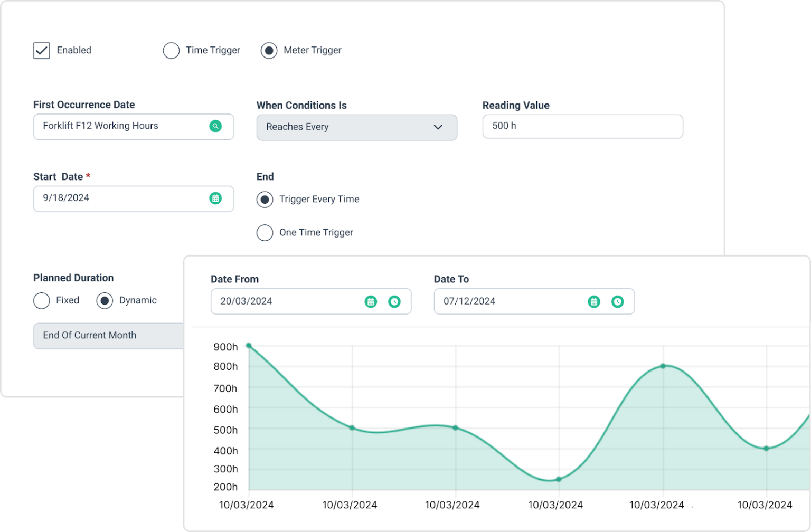Select Dynamic planned duration
The height and width of the screenshot is (532, 811).
[x=105, y=300]
